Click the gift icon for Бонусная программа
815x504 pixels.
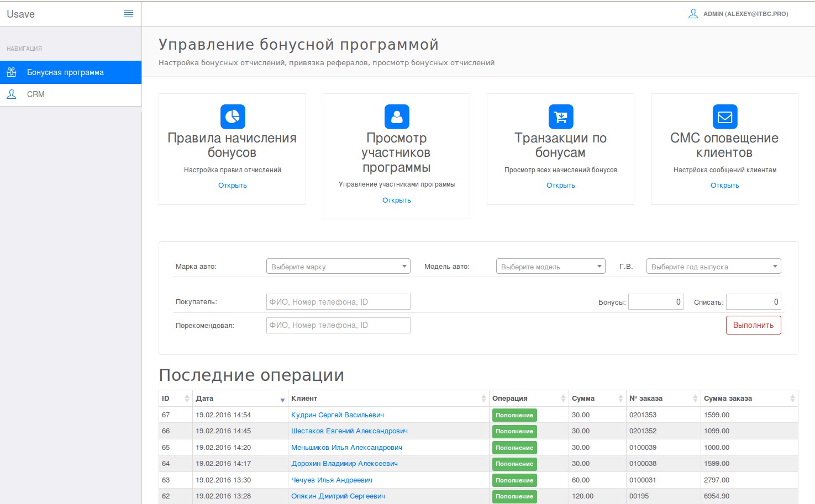point(11,72)
